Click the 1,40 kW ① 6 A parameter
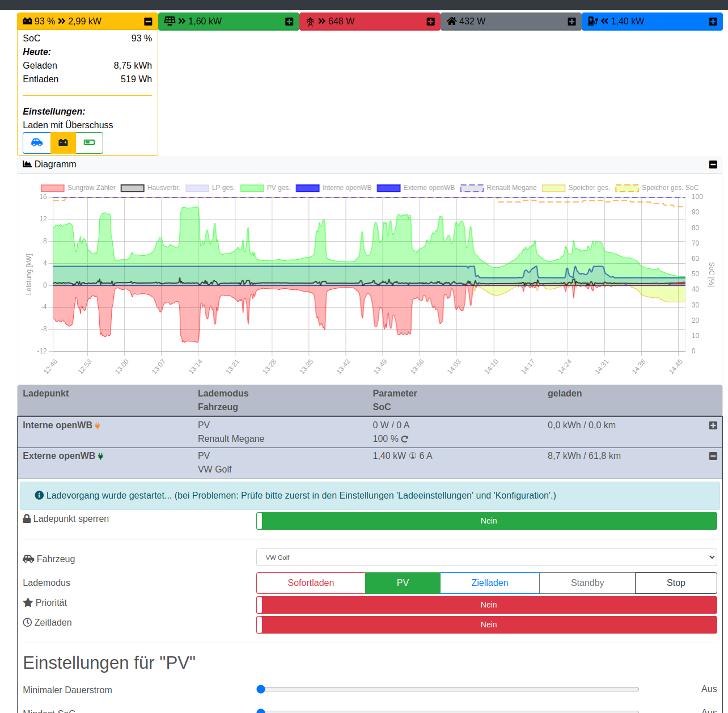Viewport: 728px width, 713px height. 403,456
